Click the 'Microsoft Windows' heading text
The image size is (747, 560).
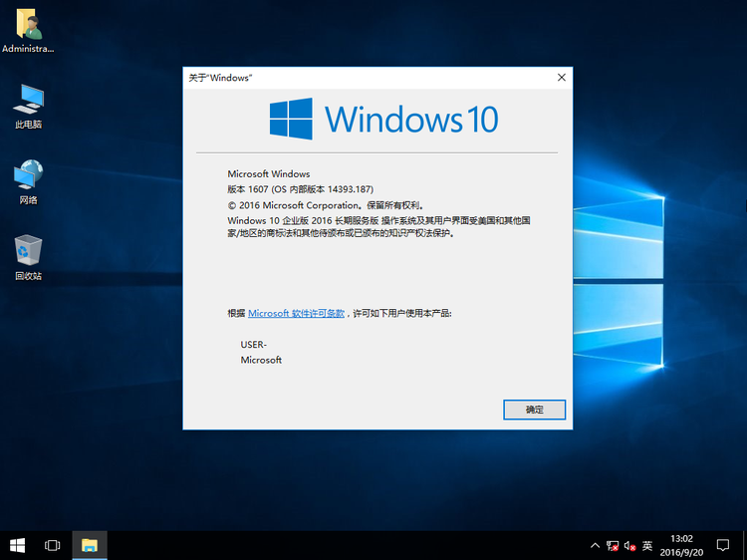[x=269, y=174]
